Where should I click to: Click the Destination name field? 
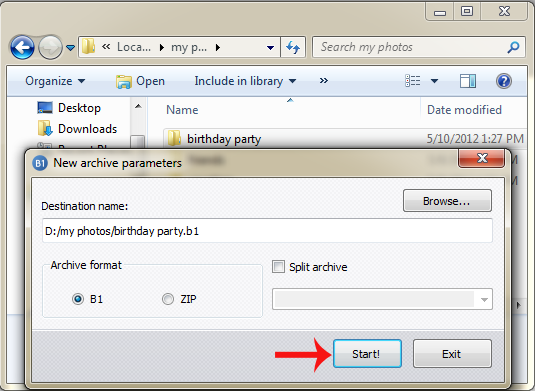(x=267, y=231)
